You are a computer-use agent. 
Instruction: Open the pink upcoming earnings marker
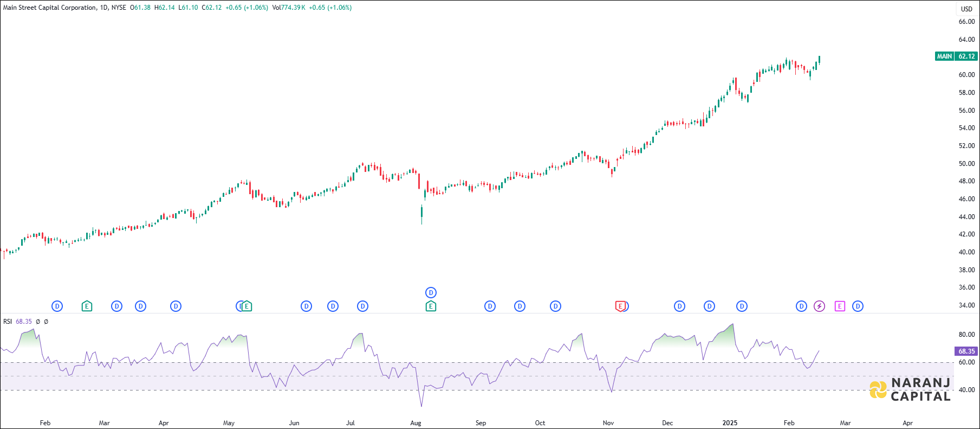(x=840, y=306)
